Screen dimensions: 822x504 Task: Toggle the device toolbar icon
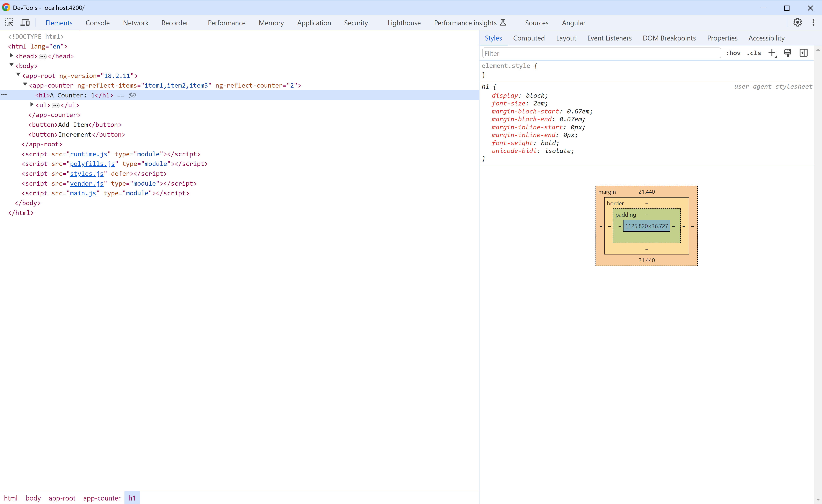point(25,23)
